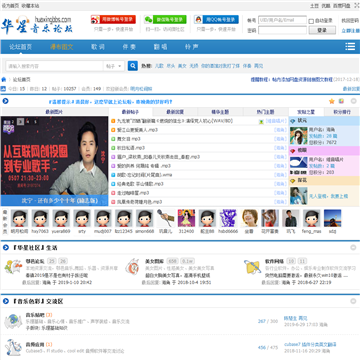This screenshot has width=360, height=360.
Task: Click the red Weibo account login button
Action: tap(113, 20)
